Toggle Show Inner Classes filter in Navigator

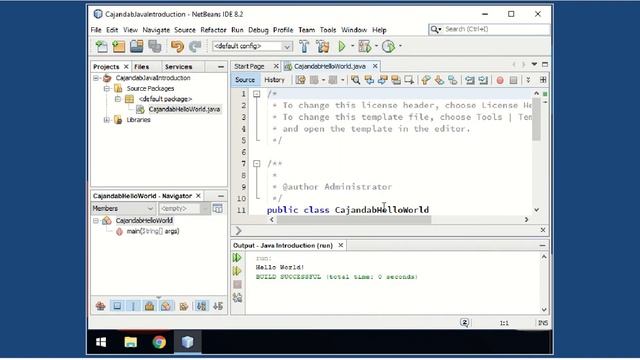(x=166, y=306)
